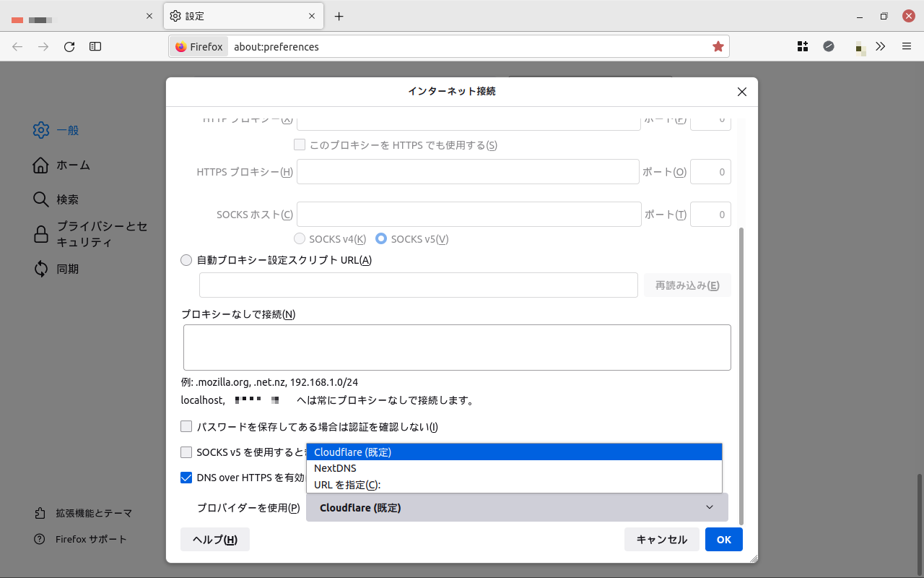Collapse the プロバイダーを使用 dropdown box
This screenshot has width=924, height=578.
click(x=517, y=508)
